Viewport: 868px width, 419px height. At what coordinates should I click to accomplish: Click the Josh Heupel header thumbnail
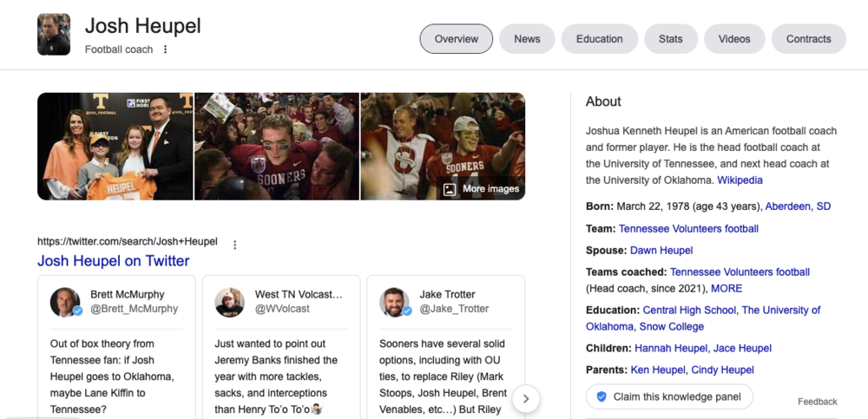pyautogui.click(x=54, y=35)
